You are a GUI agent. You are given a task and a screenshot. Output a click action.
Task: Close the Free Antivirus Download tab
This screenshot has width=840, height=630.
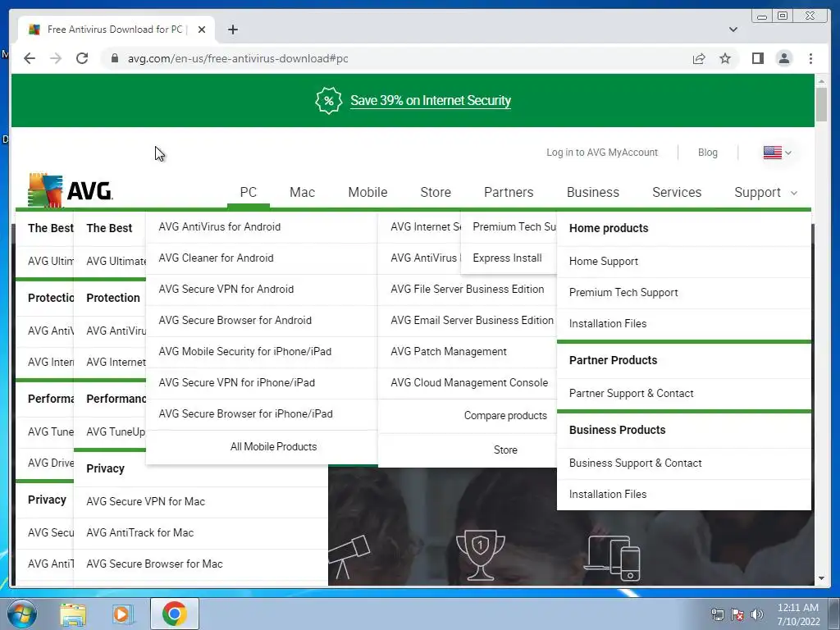(x=202, y=30)
